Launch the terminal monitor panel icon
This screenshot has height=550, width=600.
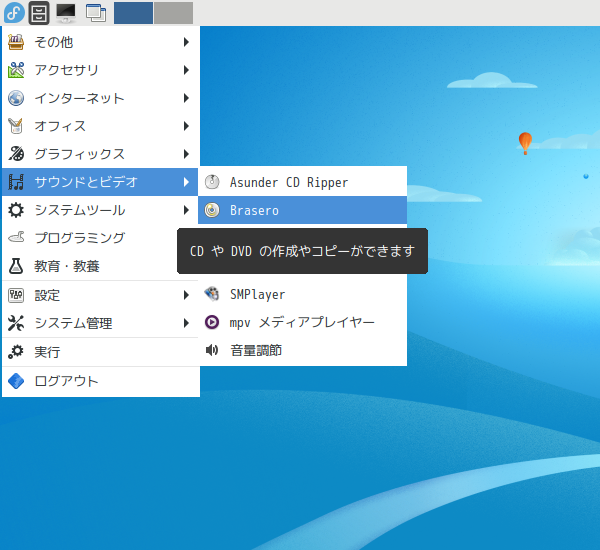[x=66, y=13]
